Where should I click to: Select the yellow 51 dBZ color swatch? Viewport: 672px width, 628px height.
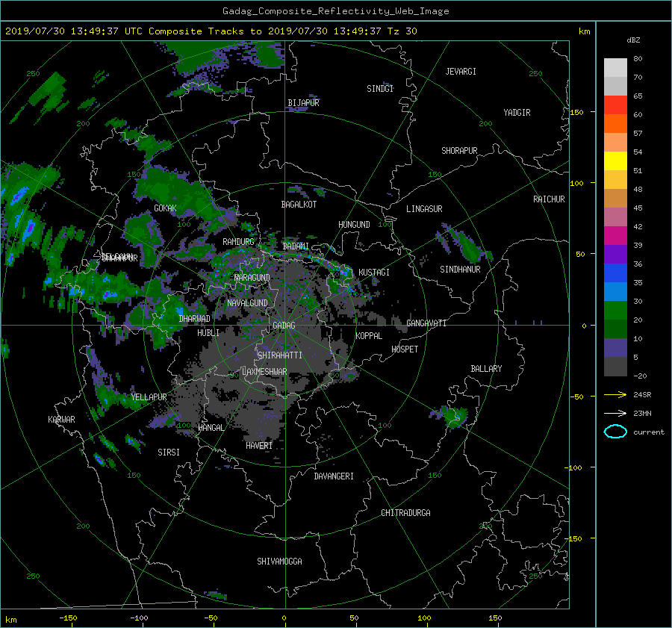[x=615, y=161]
